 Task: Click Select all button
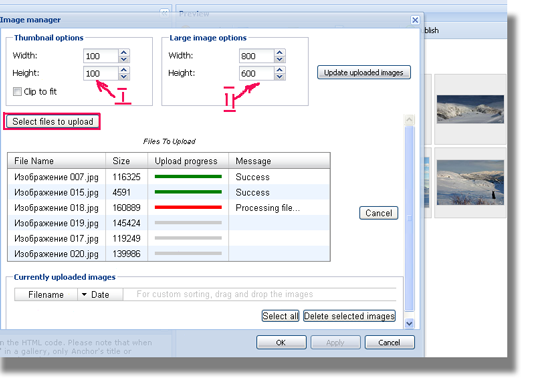(x=280, y=316)
